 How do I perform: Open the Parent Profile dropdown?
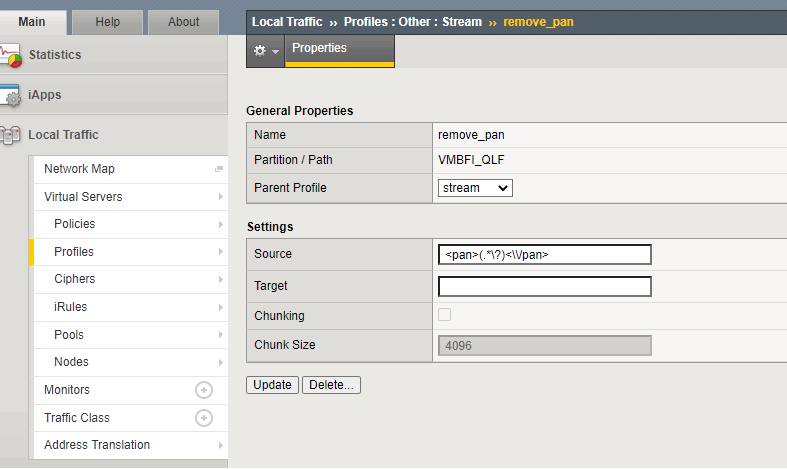pyautogui.click(x=475, y=188)
